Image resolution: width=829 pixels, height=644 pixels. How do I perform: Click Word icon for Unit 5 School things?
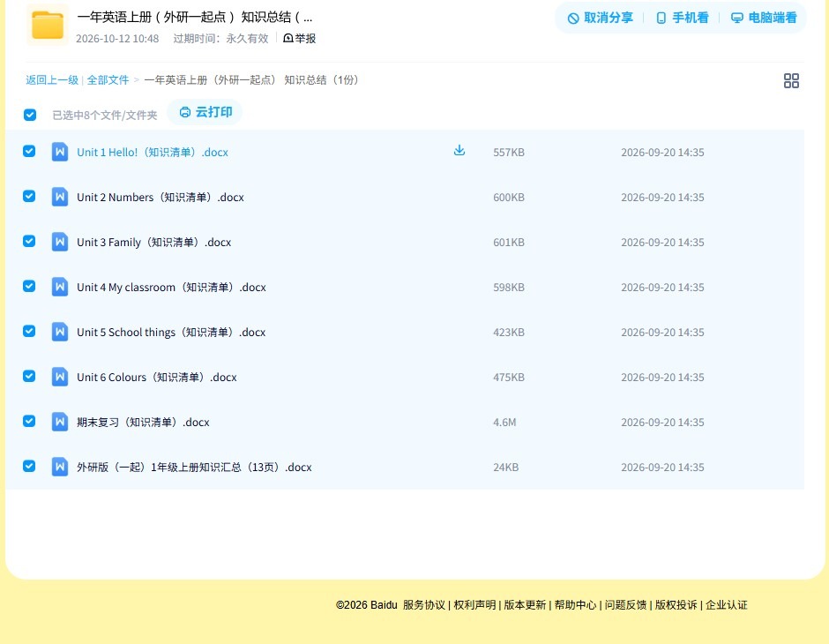click(x=60, y=332)
